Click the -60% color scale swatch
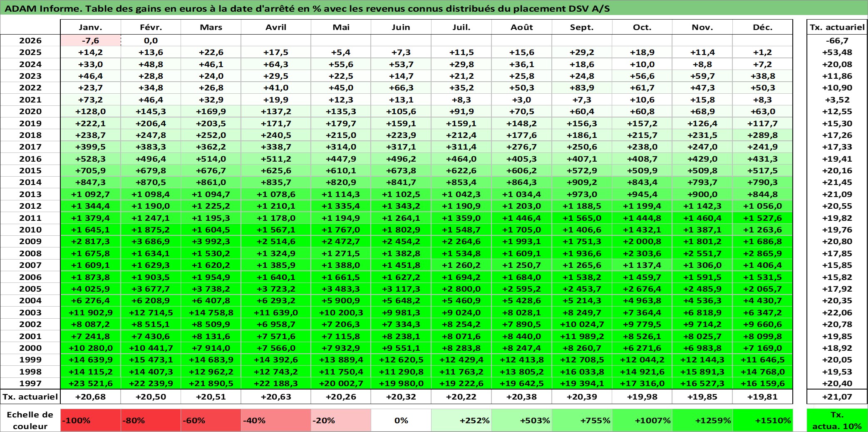 (211, 420)
